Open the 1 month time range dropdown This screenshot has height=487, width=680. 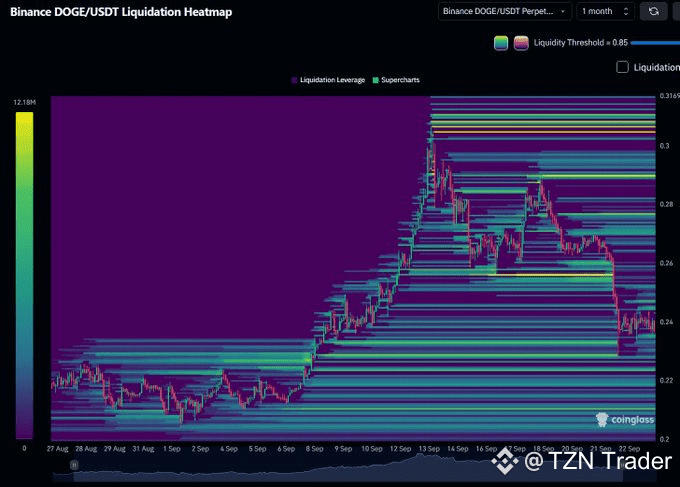pos(606,11)
